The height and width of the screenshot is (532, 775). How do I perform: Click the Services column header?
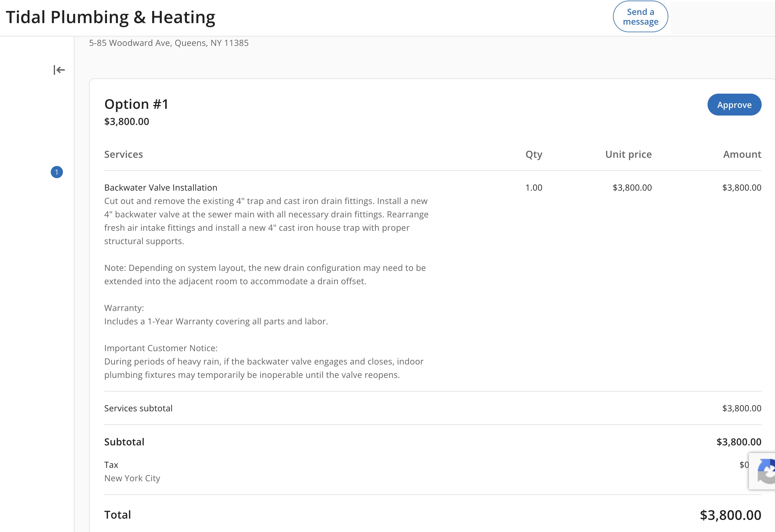click(x=124, y=154)
